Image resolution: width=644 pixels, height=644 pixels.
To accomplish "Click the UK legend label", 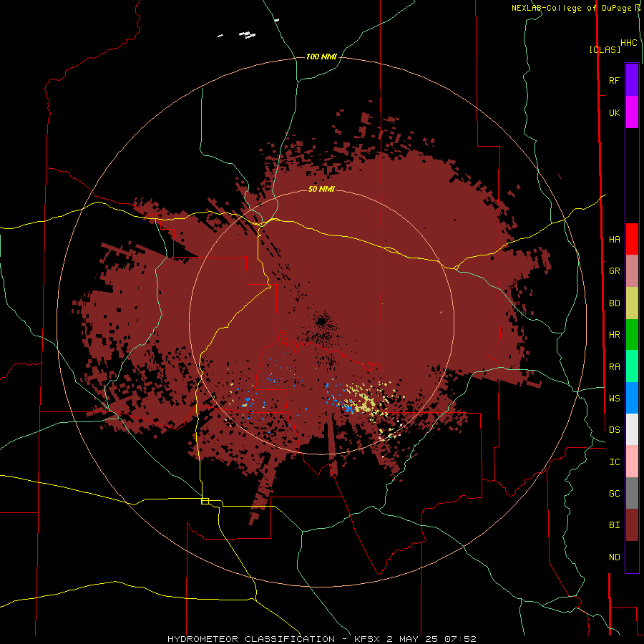I will click(614, 112).
